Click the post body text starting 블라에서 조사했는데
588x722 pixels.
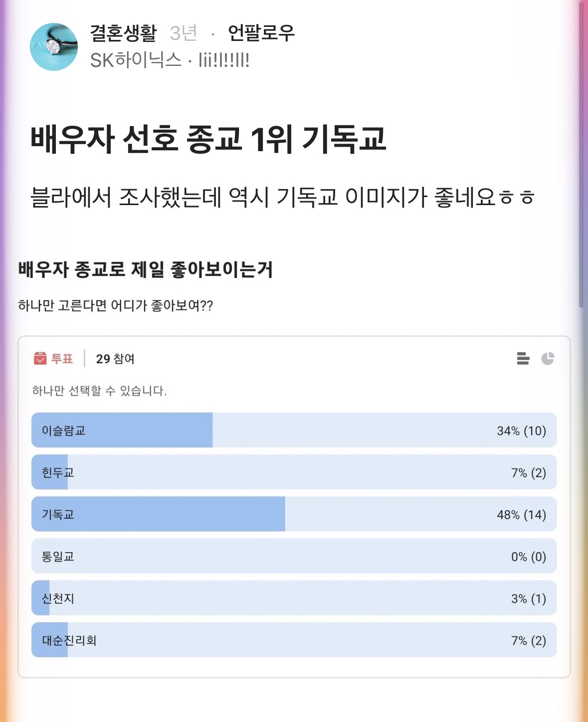[x=282, y=197]
